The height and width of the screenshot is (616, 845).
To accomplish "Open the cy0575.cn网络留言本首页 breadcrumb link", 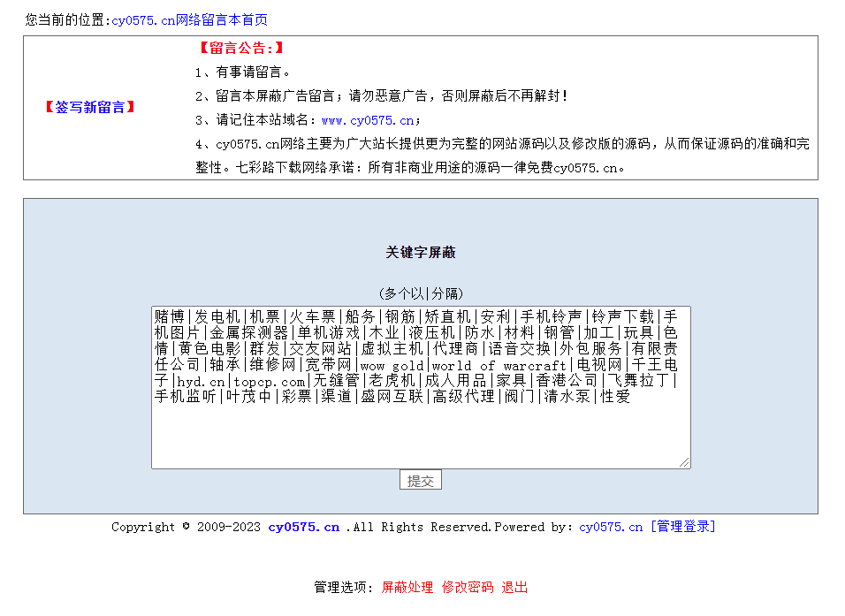I will tap(190, 20).
